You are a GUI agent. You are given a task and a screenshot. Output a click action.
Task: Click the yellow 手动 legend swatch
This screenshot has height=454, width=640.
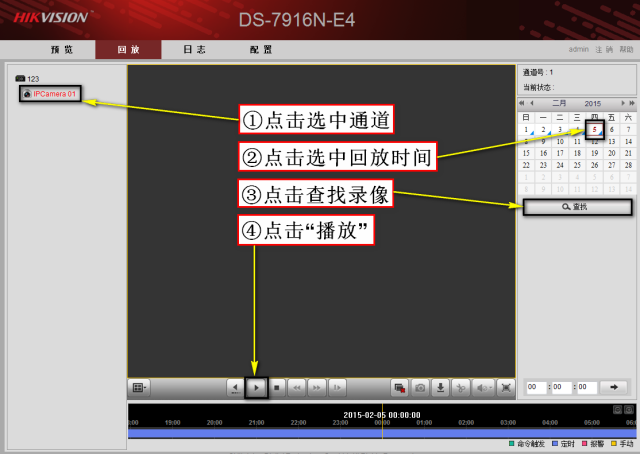[613, 444]
